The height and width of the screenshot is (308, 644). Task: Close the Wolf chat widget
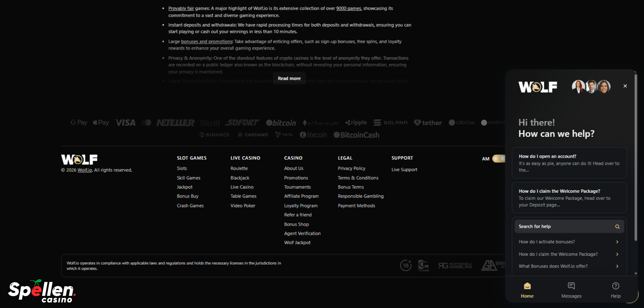[625, 86]
